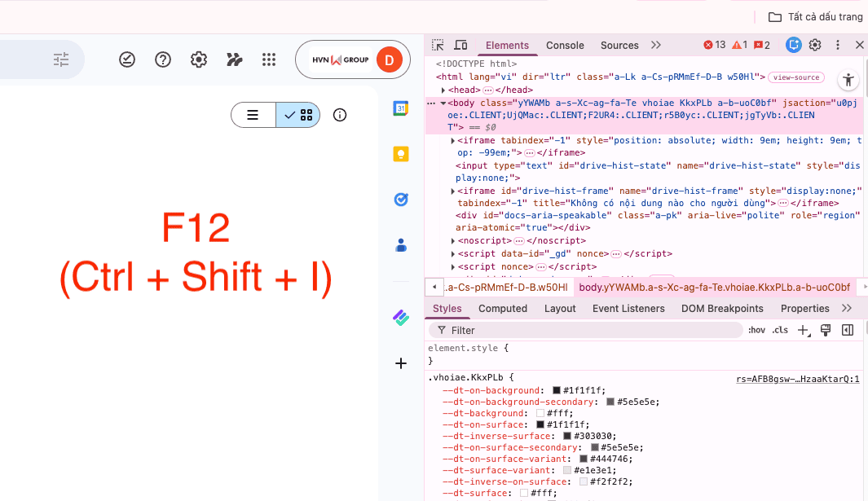
Task: Open the Event Listeners pane tab
Action: click(x=628, y=309)
